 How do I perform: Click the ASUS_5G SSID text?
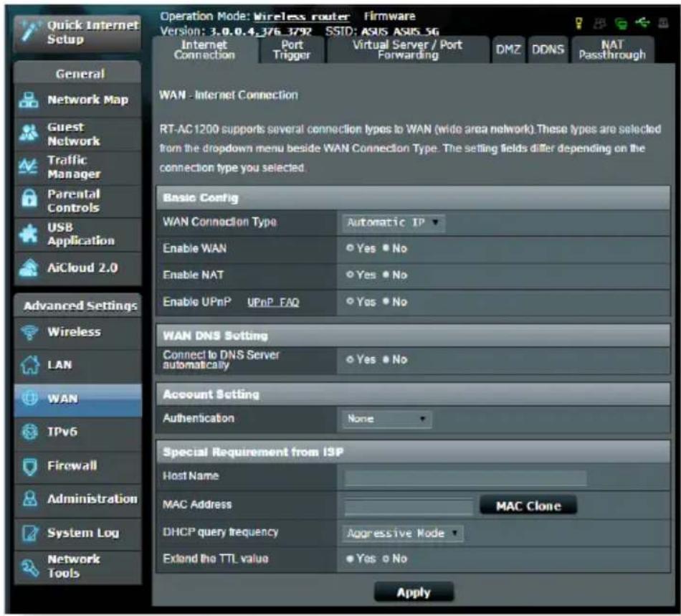pyautogui.click(x=416, y=32)
